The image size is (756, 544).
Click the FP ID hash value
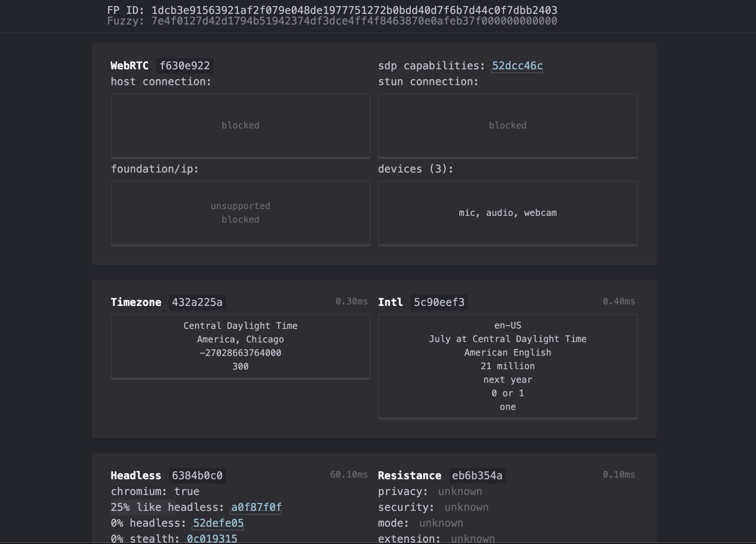click(x=354, y=10)
